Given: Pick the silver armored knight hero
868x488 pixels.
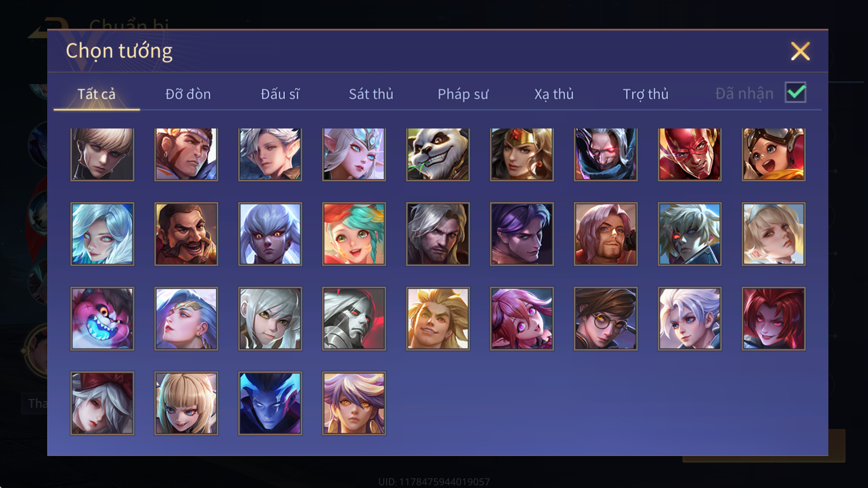Looking at the screenshot, I should (x=354, y=318).
